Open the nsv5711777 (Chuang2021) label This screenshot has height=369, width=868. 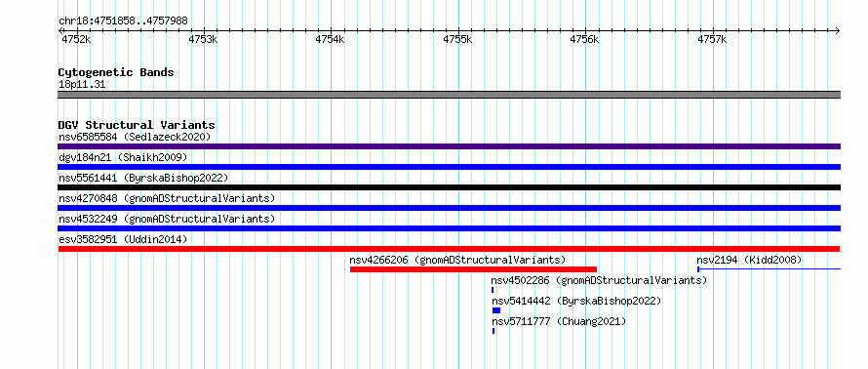coord(559,321)
